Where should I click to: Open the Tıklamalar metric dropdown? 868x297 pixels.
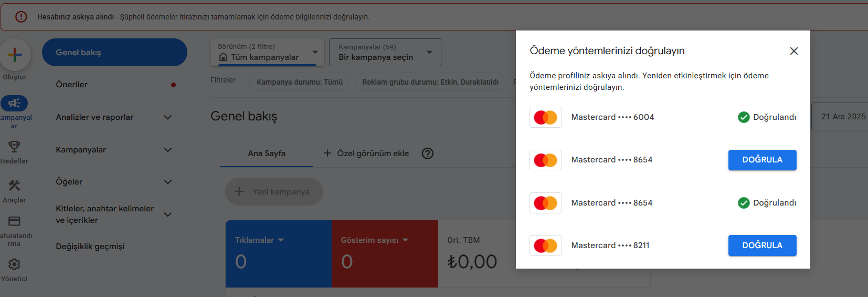(259, 240)
